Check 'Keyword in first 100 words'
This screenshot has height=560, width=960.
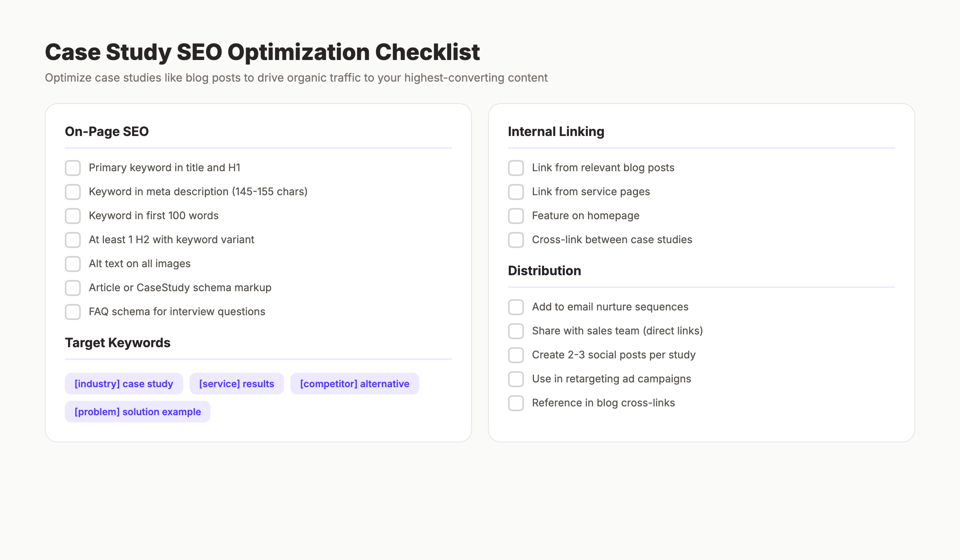72,216
